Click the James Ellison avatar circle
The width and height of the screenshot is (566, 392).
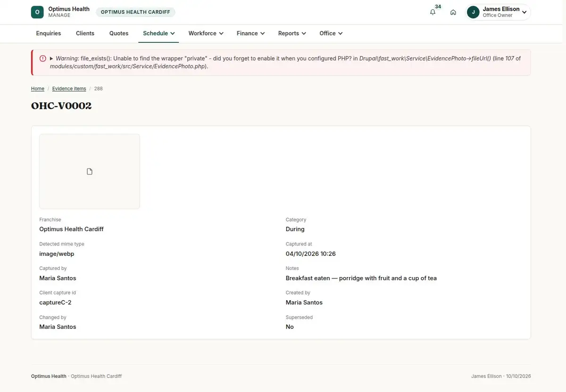pyautogui.click(x=473, y=12)
